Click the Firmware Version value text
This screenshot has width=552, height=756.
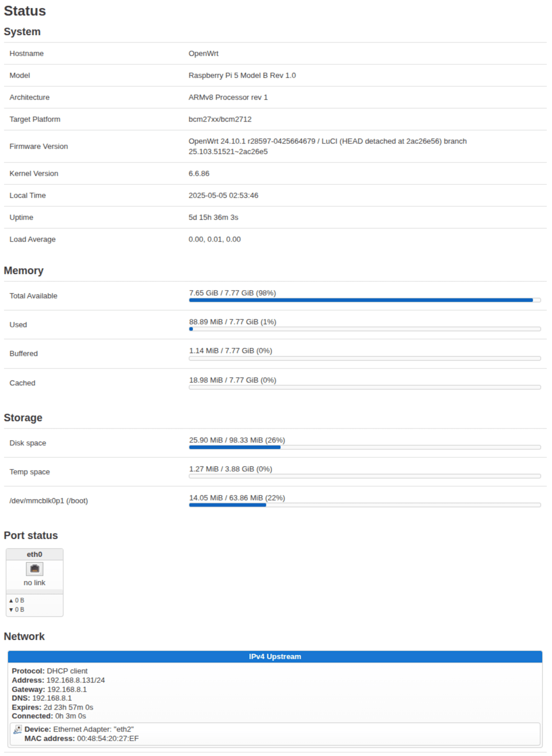point(328,147)
